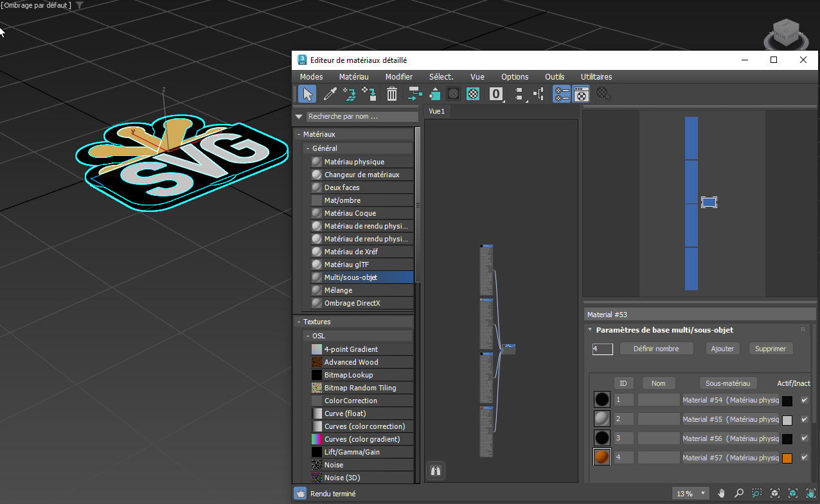Image resolution: width=820 pixels, height=504 pixels.
Task: Click the Recherche par nom search field
Action: (362, 117)
